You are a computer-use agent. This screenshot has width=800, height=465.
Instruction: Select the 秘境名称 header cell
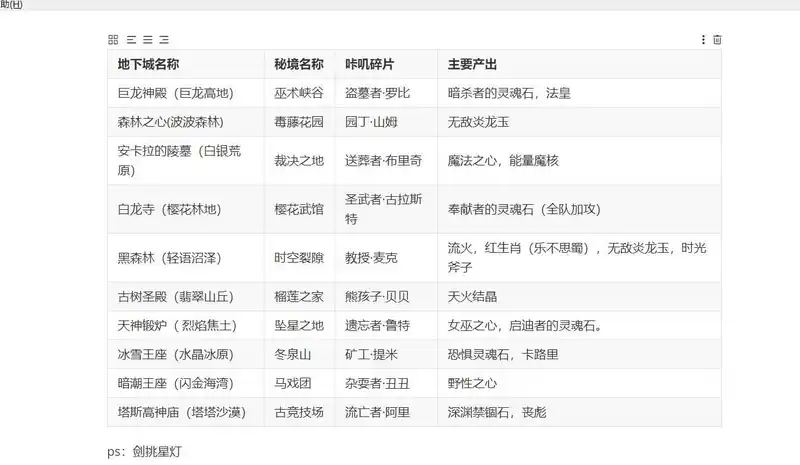point(299,64)
